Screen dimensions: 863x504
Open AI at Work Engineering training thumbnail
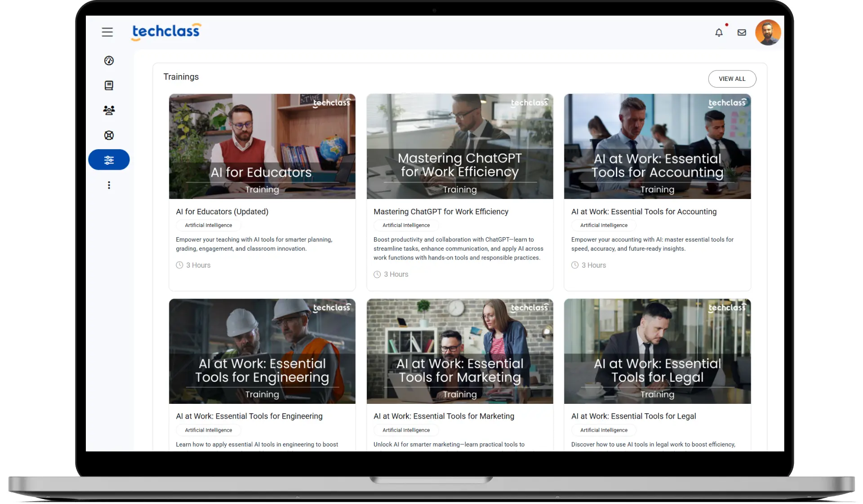click(x=262, y=351)
